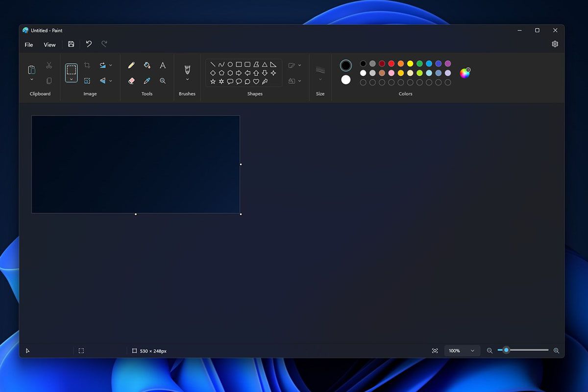The height and width of the screenshot is (392, 588).
Task: Click the Flip icon
Action: [x=102, y=81]
